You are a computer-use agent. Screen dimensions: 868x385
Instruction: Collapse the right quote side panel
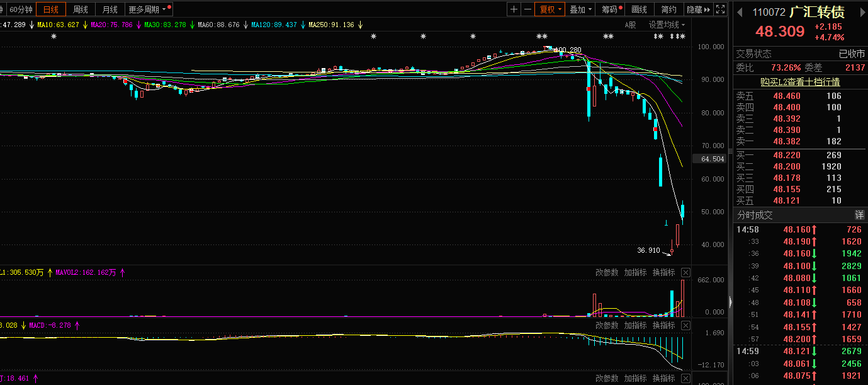[730, 301]
